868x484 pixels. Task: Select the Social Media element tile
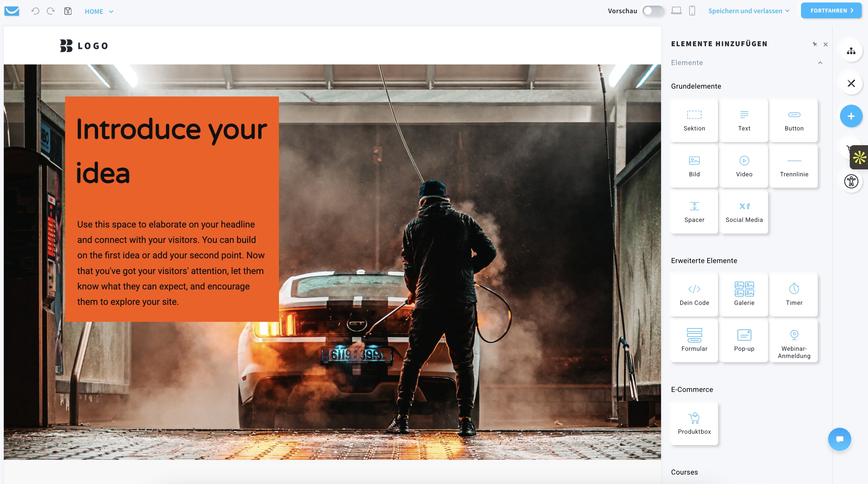(744, 212)
